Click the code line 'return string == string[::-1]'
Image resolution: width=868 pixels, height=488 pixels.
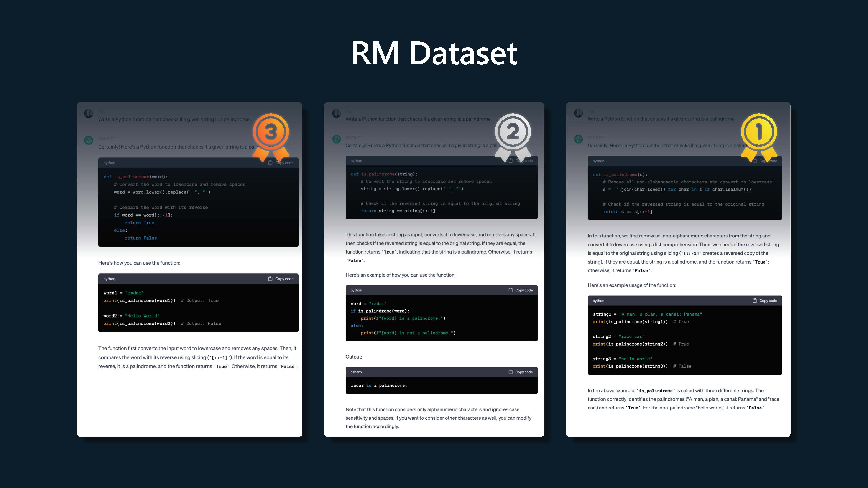398,211
